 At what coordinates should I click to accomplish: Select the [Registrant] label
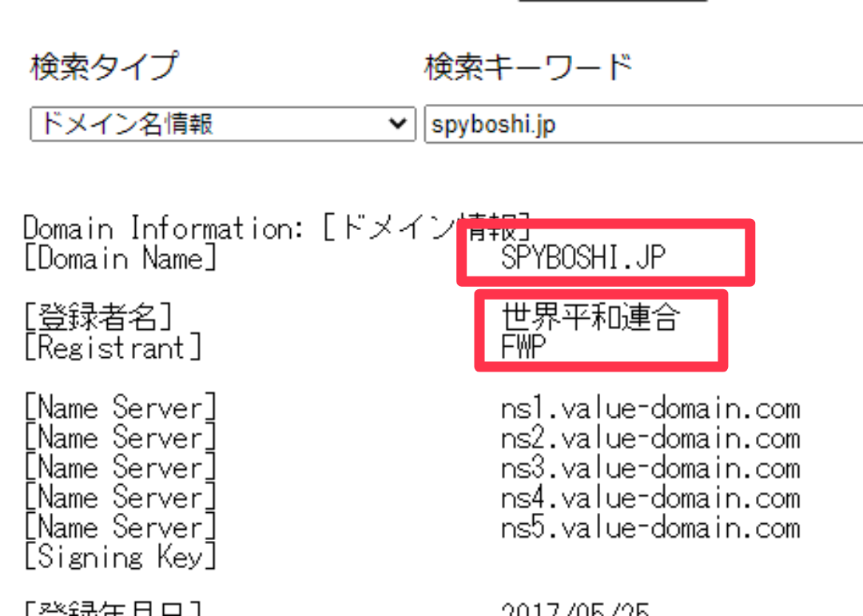[x=113, y=348]
